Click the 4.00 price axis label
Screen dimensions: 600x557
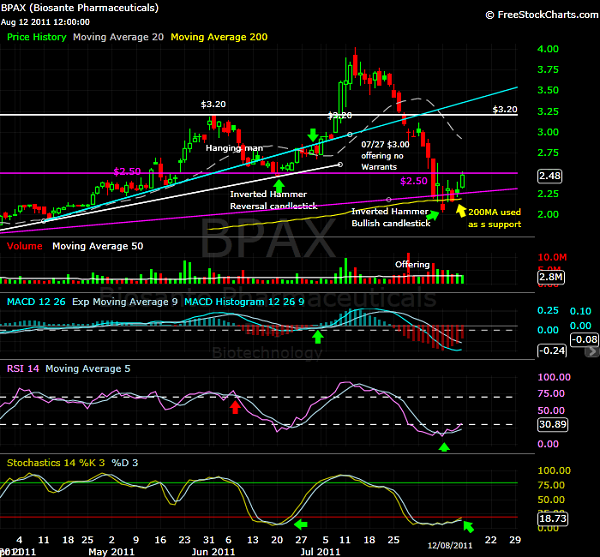click(548, 49)
